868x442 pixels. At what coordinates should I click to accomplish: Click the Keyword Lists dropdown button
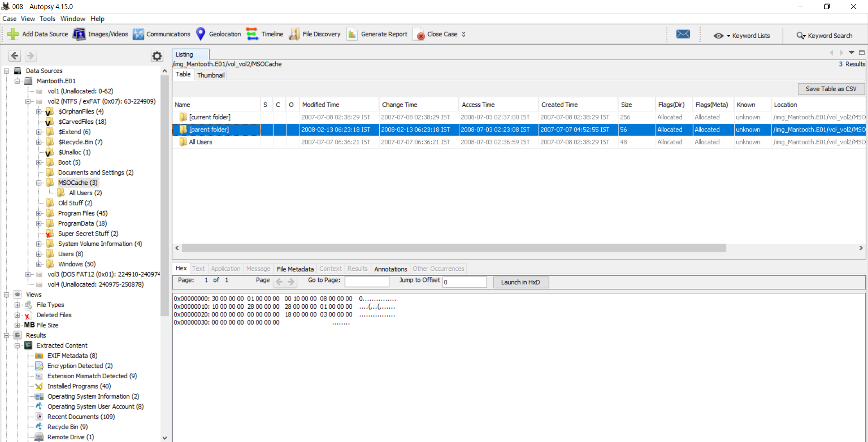point(742,36)
